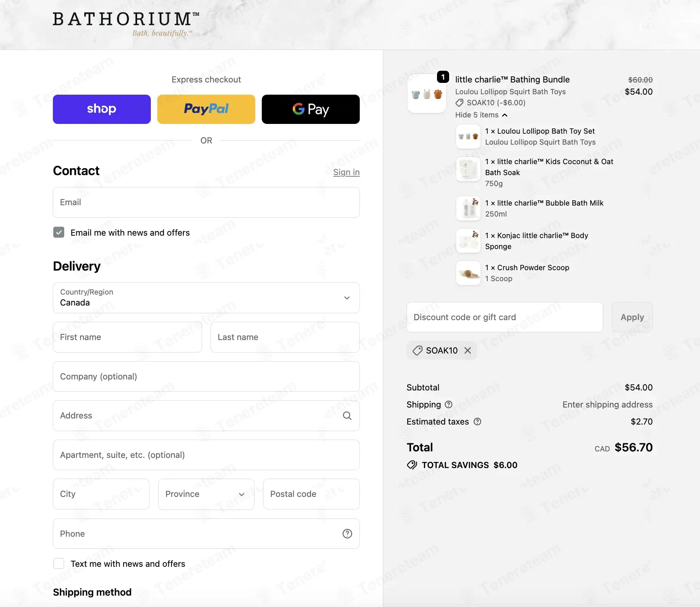
Task: Click the Enter shipping address text
Action: tap(607, 405)
